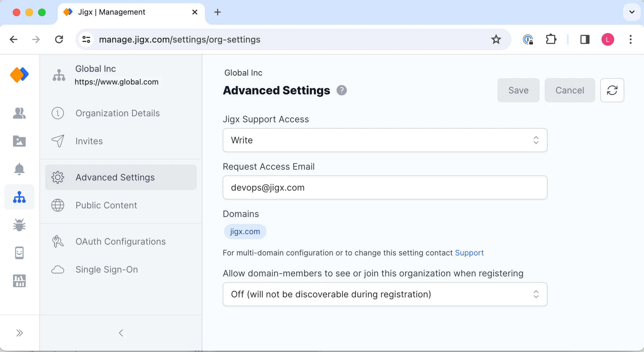Click the OAuth Configurations icon
The image size is (644, 352).
point(57,241)
